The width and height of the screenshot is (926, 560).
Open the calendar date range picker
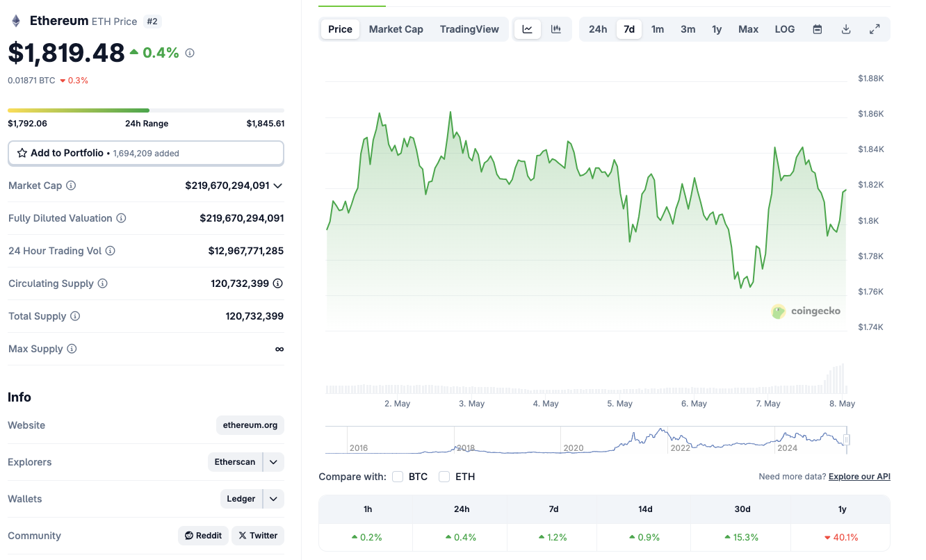click(x=818, y=29)
